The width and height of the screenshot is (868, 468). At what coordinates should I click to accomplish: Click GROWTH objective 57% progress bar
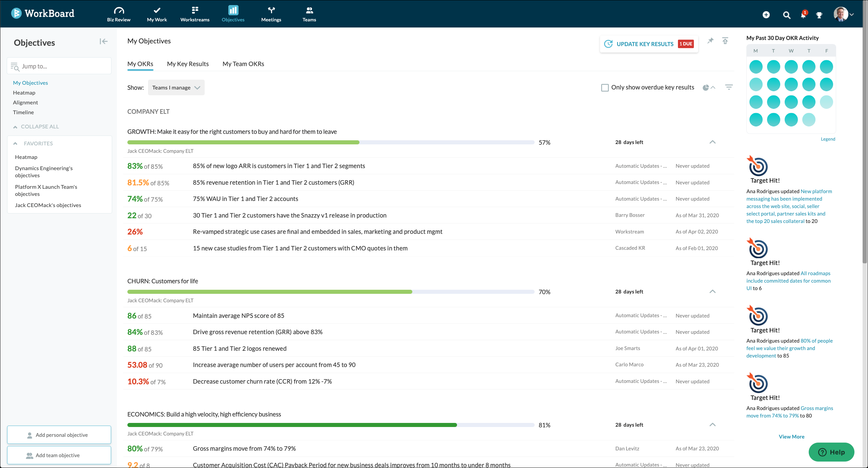331,142
